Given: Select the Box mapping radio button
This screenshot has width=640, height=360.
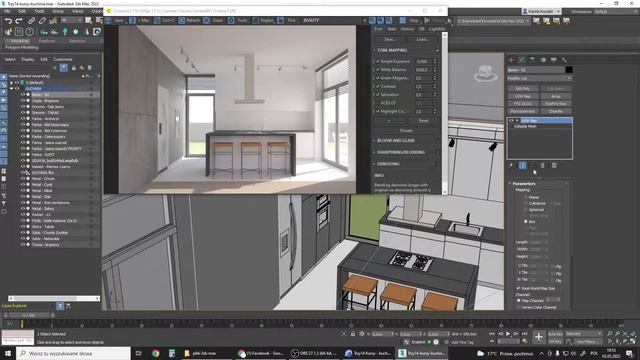Looking at the screenshot, I should (x=526, y=221).
